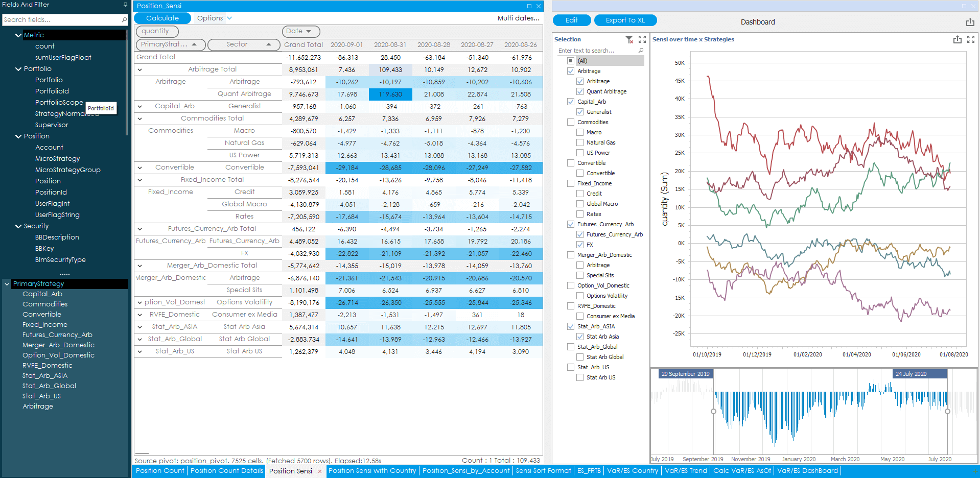Click the search fields magnifier icon
This screenshot has height=478, width=980.
pos(124,20)
